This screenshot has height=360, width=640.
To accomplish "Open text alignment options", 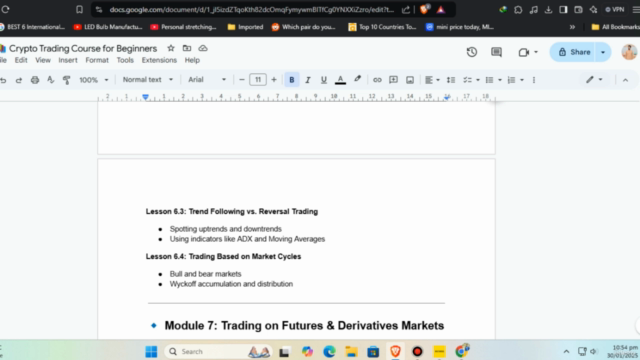I will [432, 80].
